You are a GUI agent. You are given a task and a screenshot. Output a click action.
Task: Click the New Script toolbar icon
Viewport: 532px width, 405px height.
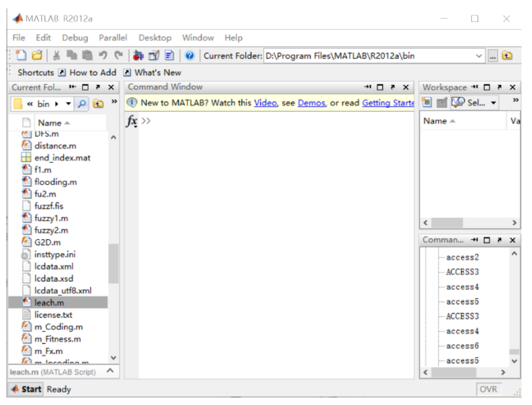click(21, 55)
